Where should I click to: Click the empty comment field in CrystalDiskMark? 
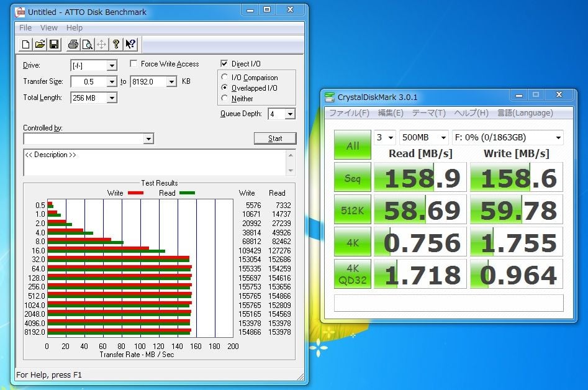[448, 303]
